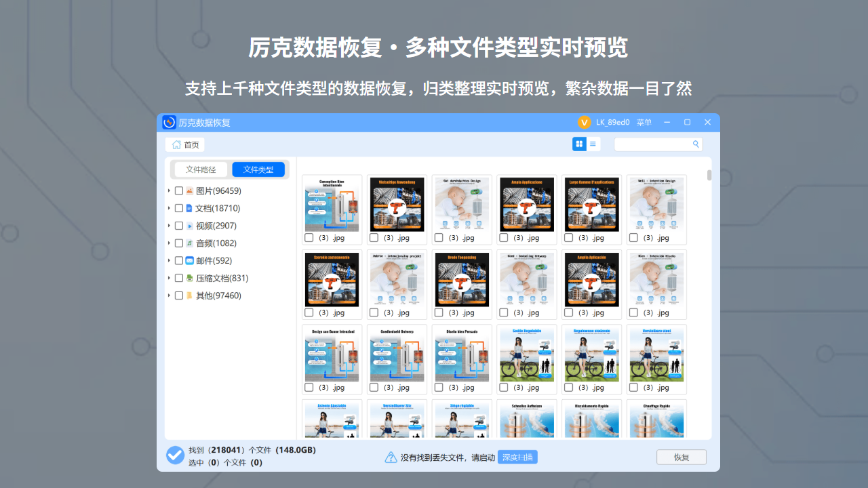Expand the 压缩文档 archives tree
This screenshot has height=488, width=868.
(x=168, y=278)
